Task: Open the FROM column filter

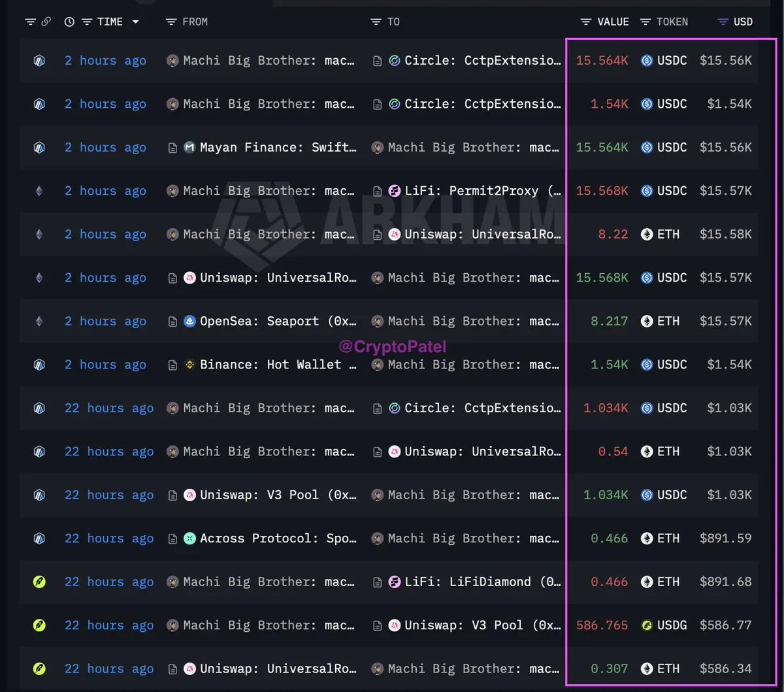Action: tap(171, 22)
